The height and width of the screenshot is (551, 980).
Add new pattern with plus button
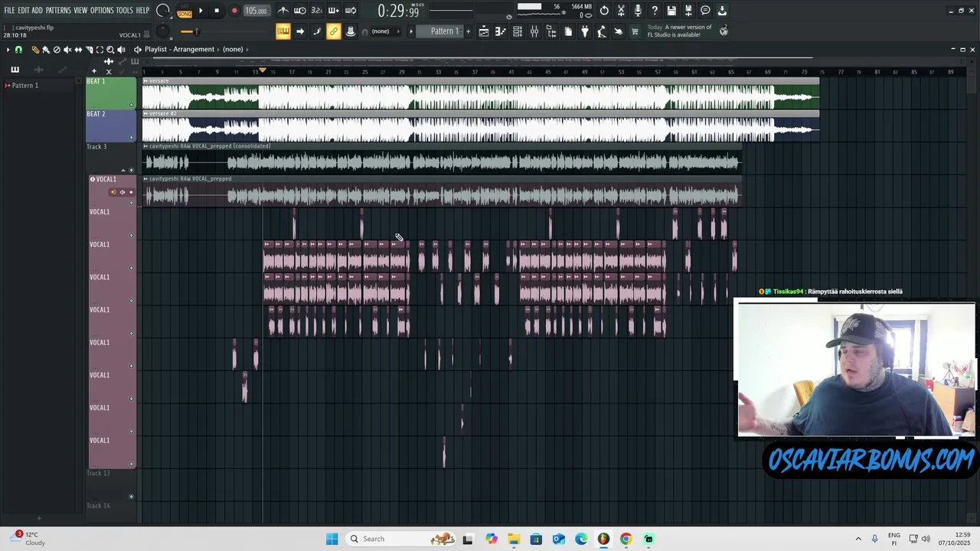point(468,31)
